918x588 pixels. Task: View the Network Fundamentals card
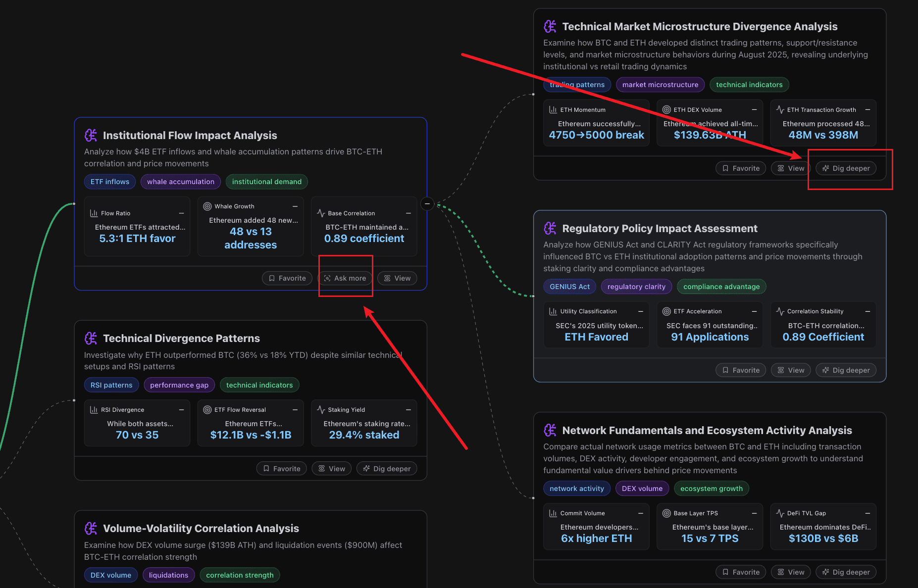pos(791,572)
